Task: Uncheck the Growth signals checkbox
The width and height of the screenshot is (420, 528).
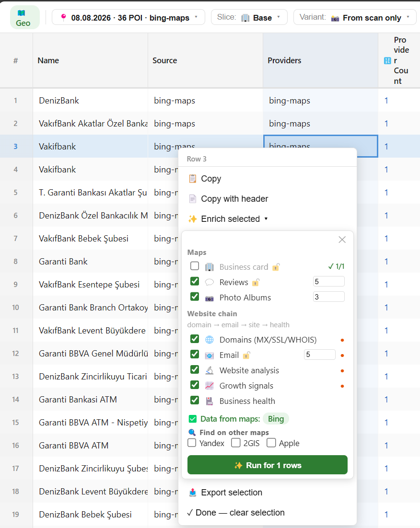Action: tap(195, 385)
